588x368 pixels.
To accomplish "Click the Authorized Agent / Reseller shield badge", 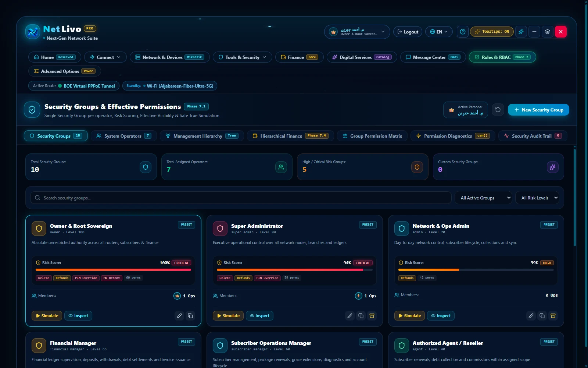I will click(402, 346).
